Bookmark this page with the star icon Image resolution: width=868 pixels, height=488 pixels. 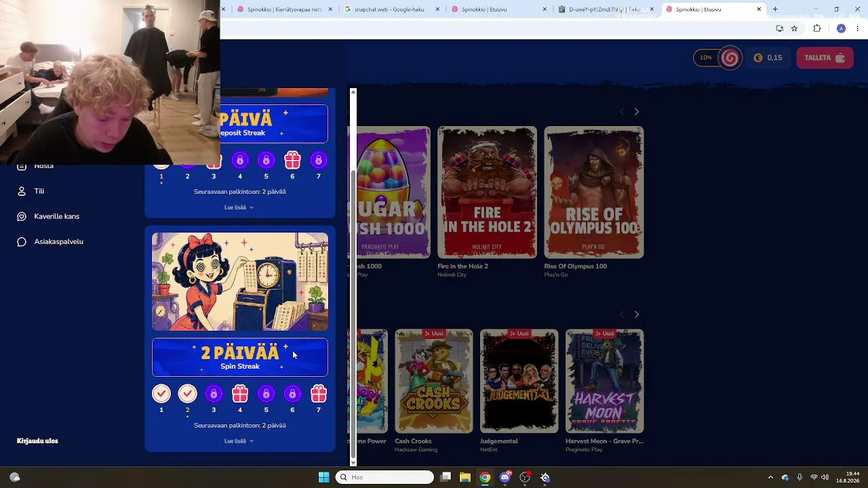[x=794, y=28]
